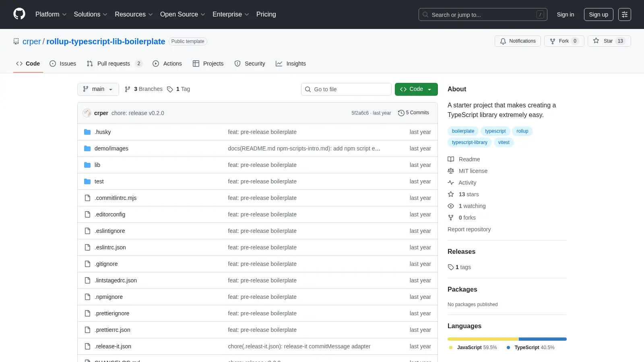644x362 pixels.
Task: Open commit hash 5f2a6c6
Action: point(360,113)
